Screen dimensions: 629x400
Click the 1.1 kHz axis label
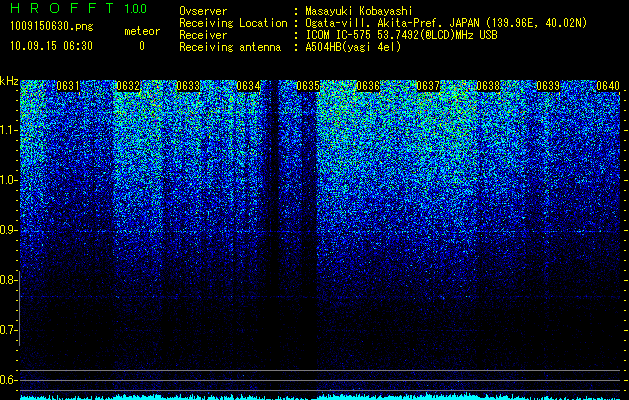pos(7,130)
